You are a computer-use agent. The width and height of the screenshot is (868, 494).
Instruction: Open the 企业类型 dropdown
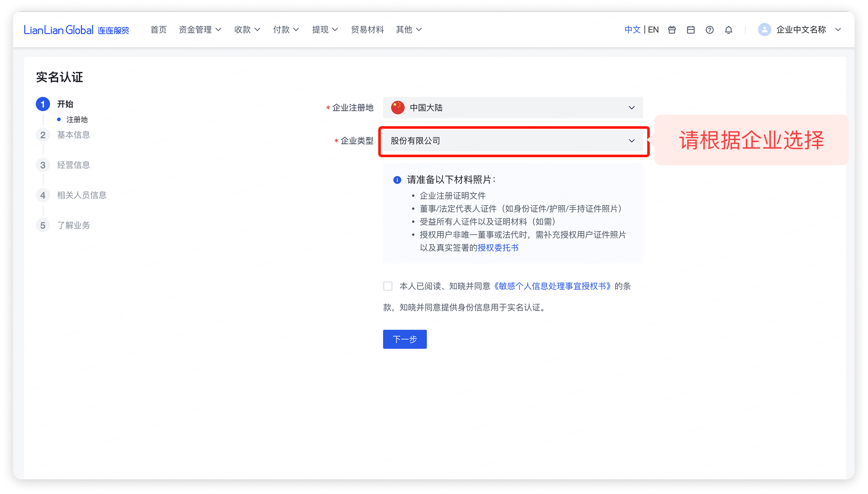(x=513, y=141)
